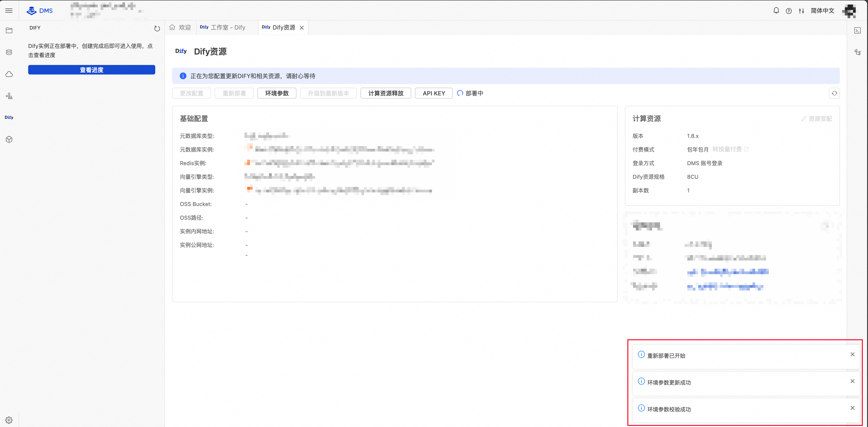Refresh the Dify resource page

(834, 93)
